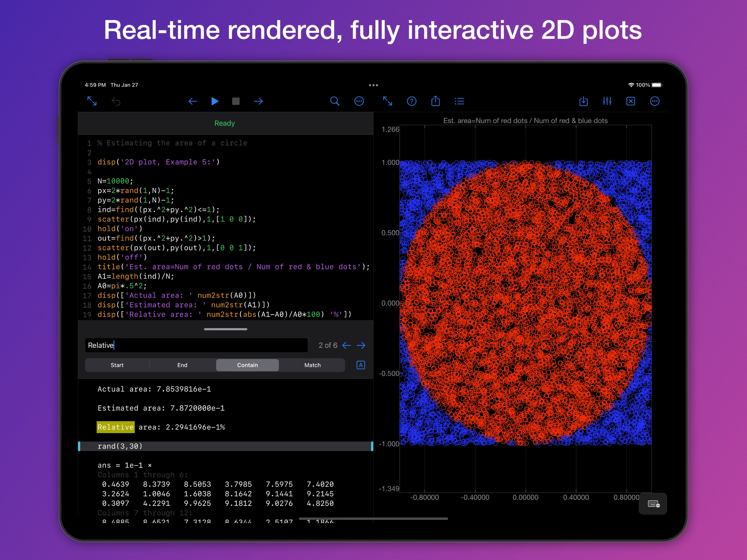
Task: Click the download/import plot icon
Action: click(x=583, y=101)
